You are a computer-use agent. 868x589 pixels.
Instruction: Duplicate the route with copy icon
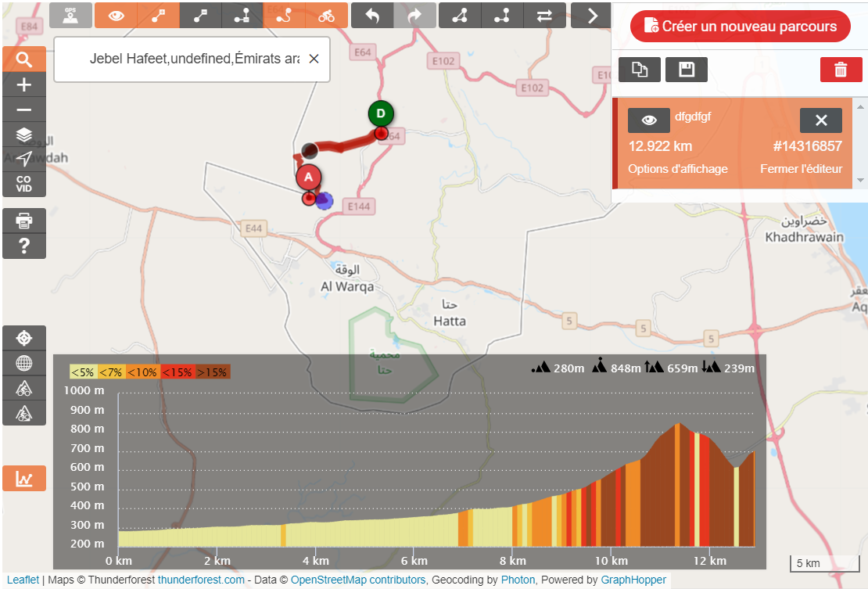click(x=640, y=70)
